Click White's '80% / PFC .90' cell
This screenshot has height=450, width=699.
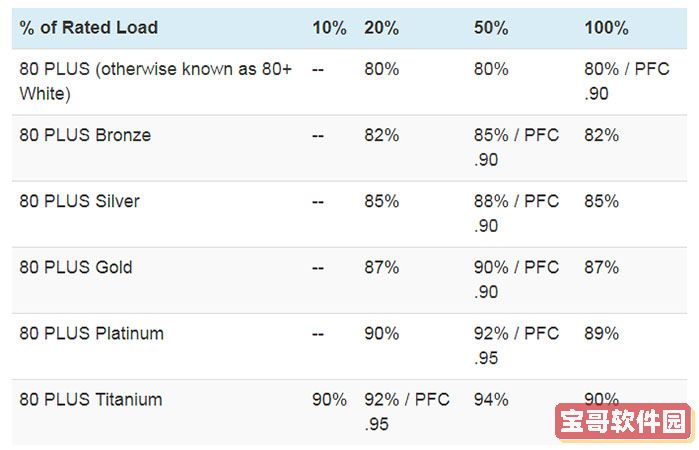click(x=627, y=81)
